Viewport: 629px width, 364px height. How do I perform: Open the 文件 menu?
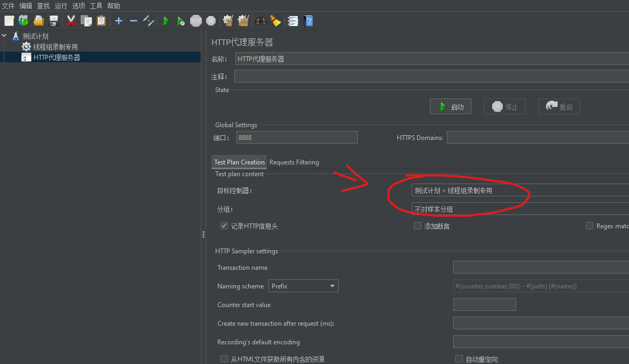[x=9, y=6]
